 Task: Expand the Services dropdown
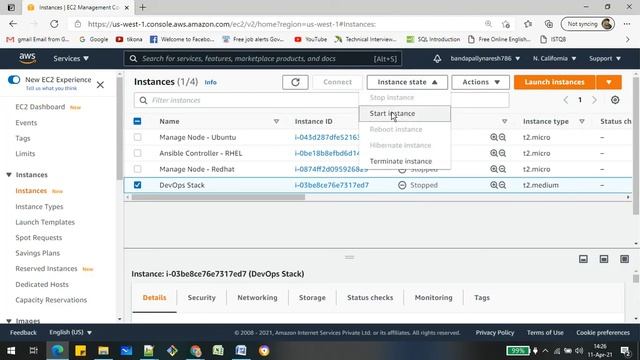coord(71,59)
